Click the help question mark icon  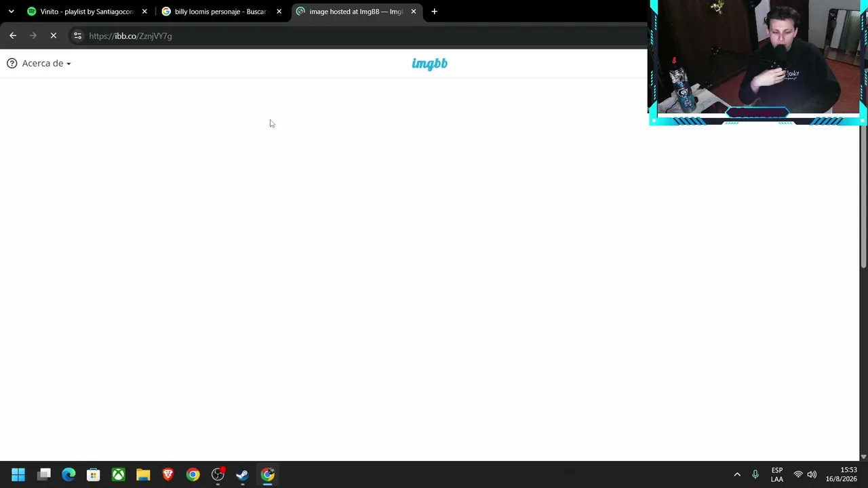12,63
